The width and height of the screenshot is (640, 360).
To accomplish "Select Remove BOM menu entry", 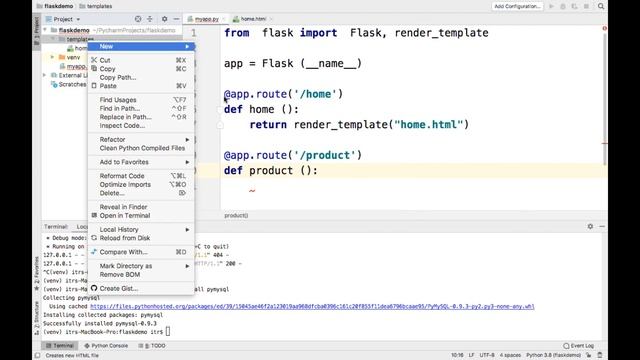I will coord(141,275).
